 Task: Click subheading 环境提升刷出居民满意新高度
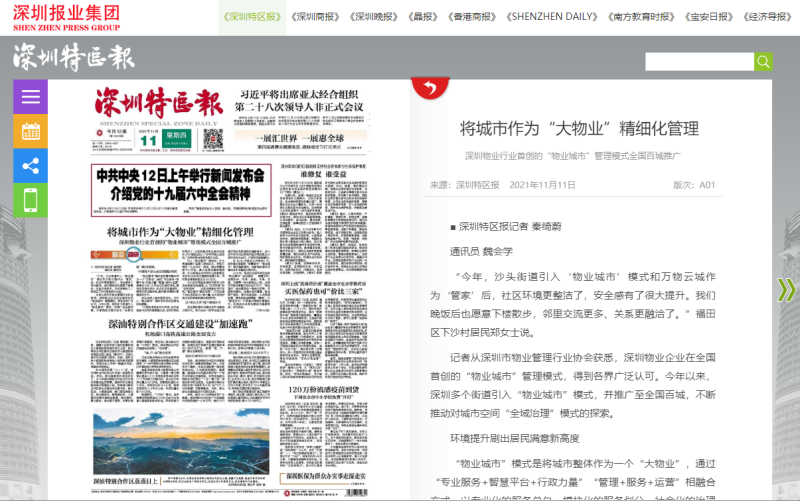click(x=514, y=438)
